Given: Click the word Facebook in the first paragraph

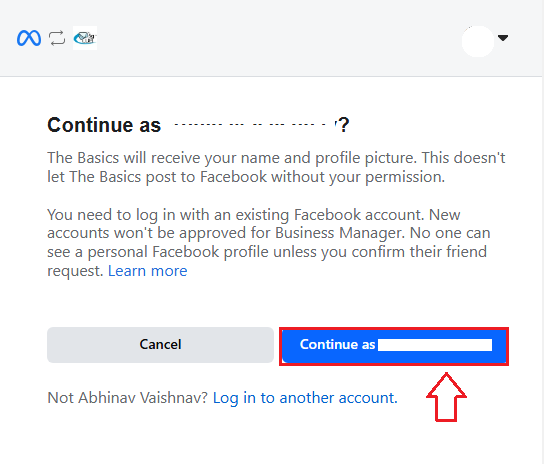Looking at the screenshot, I should (x=233, y=177).
